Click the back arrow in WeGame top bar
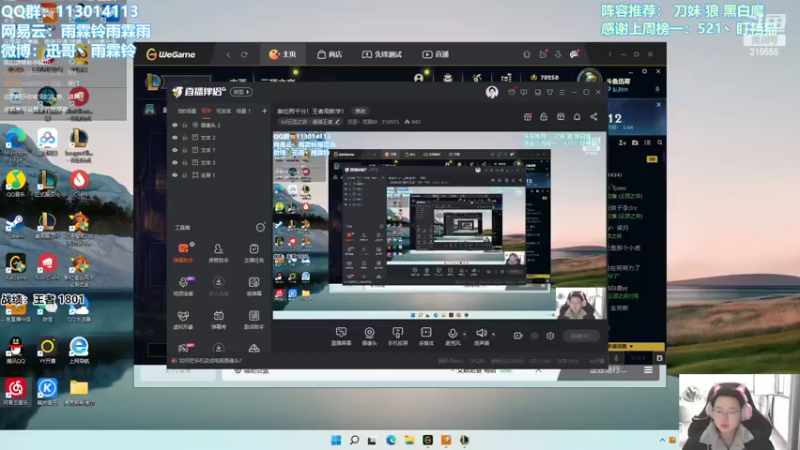 tap(228, 55)
